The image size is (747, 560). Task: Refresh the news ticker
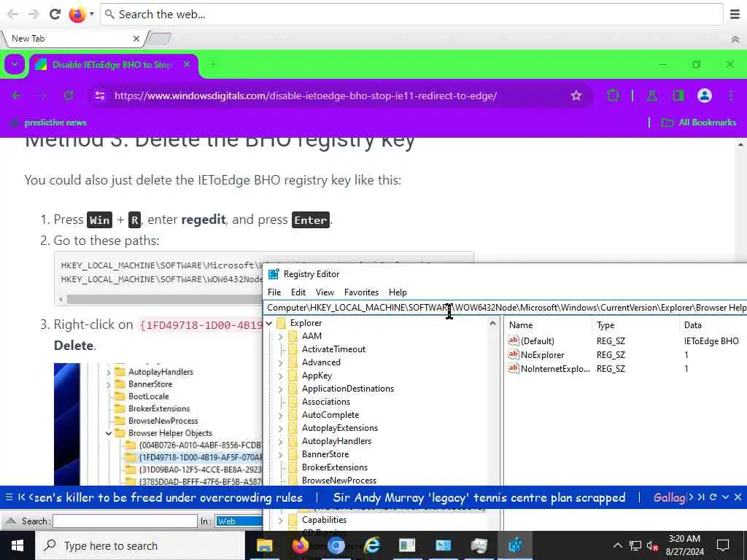[713, 497]
